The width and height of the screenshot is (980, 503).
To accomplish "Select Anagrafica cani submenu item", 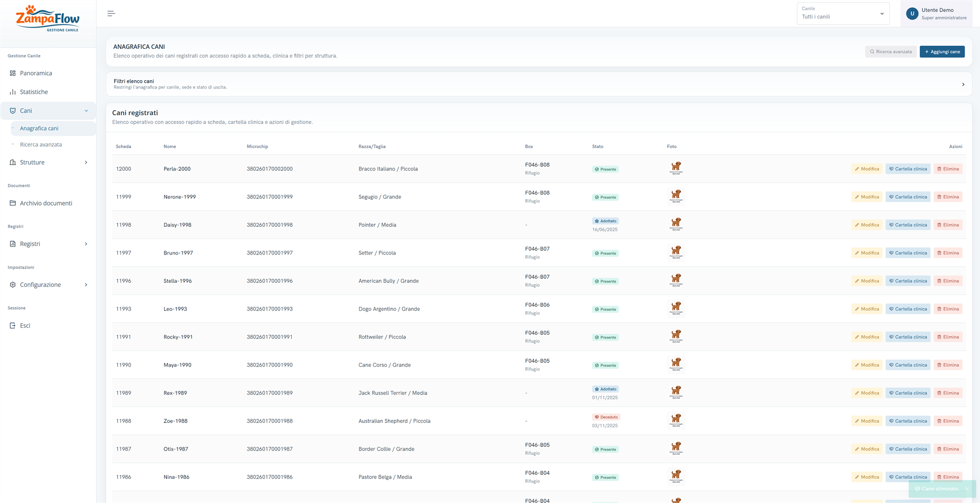I will click(x=39, y=128).
